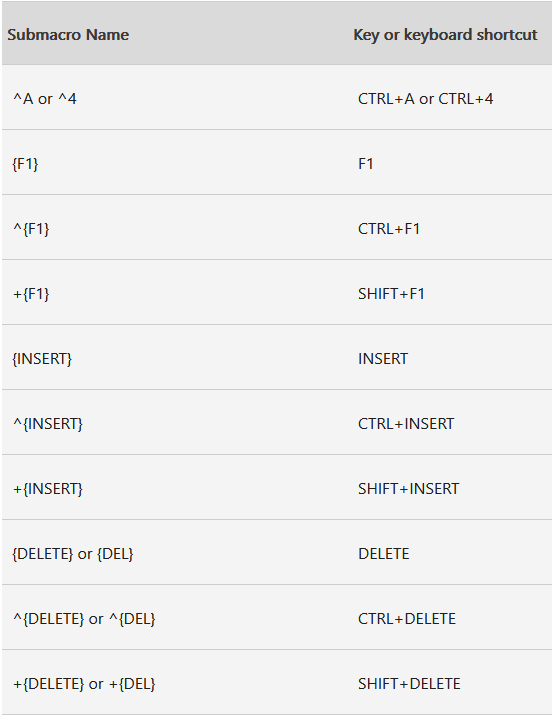552x718 pixels.
Task: Click the standalone INSERT shortcut cell
Action: click(x=383, y=359)
